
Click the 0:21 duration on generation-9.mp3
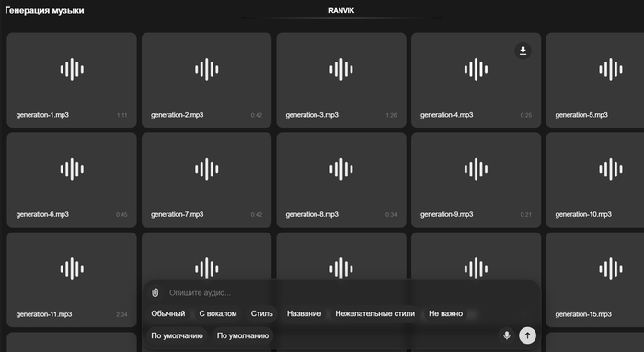tap(526, 215)
